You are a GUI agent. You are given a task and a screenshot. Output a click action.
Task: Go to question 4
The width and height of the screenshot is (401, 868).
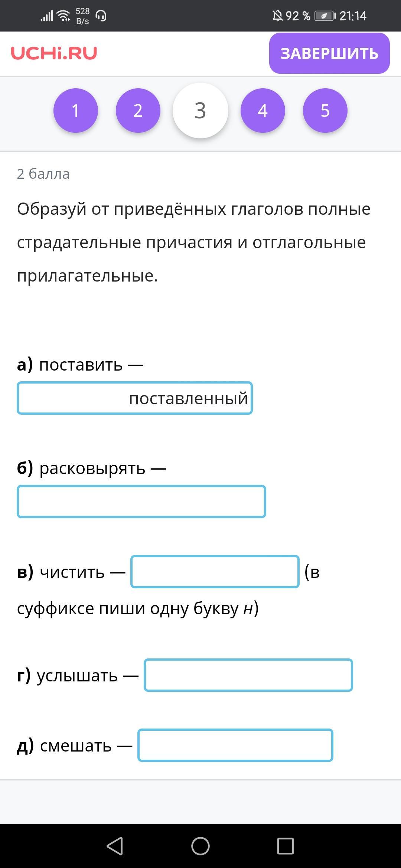263,111
